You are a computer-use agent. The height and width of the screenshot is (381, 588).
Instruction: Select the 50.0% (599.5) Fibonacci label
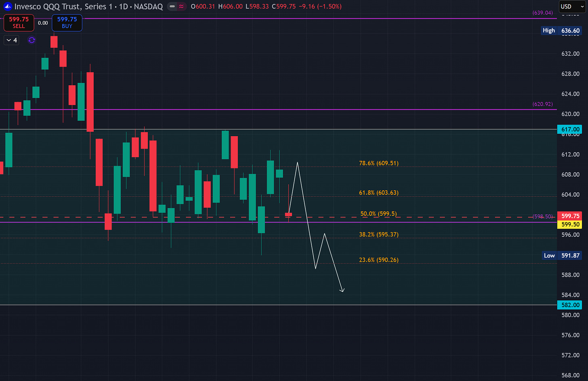pos(378,214)
